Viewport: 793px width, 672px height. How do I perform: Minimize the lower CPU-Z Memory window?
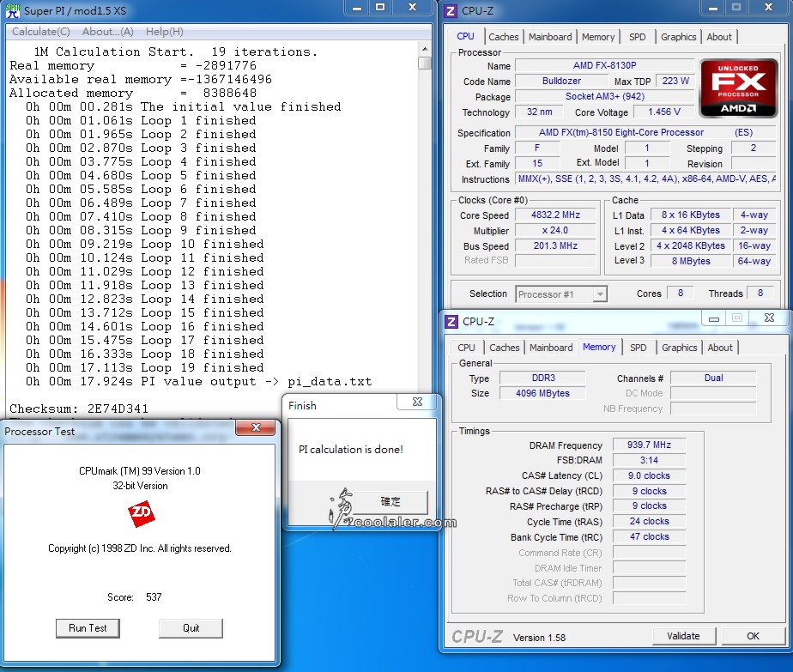pyautogui.click(x=714, y=318)
